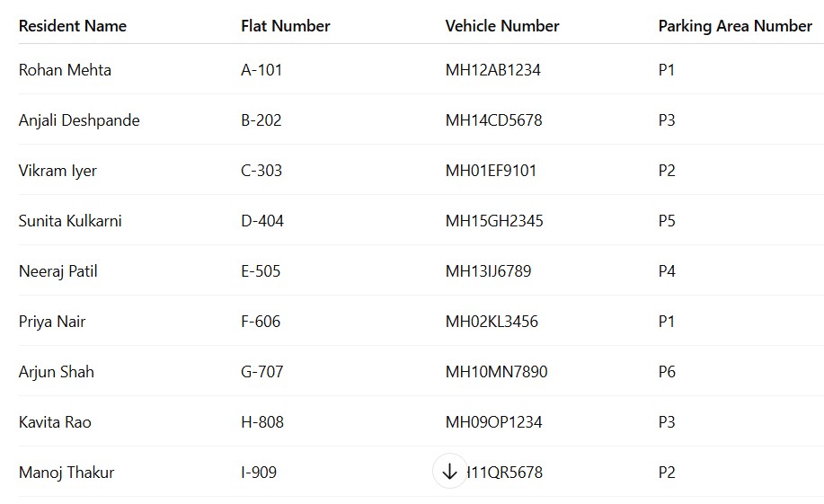Click flat number A-101 cell
This screenshot has height=504, width=824.
click(261, 70)
